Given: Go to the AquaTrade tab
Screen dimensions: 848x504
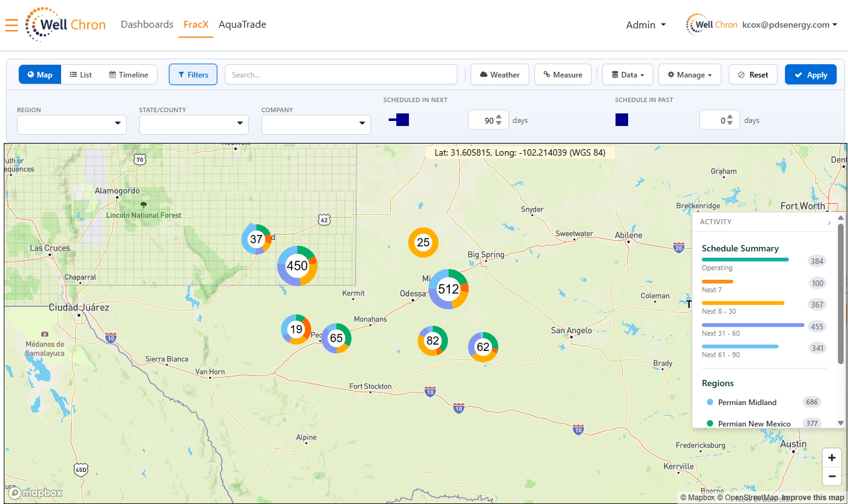Looking at the screenshot, I should pos(243,25).
